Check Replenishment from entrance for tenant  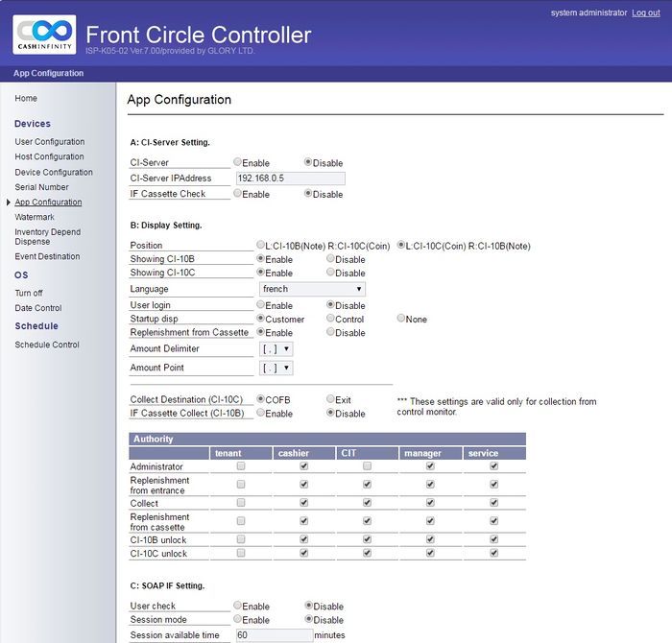coord(241,484)
